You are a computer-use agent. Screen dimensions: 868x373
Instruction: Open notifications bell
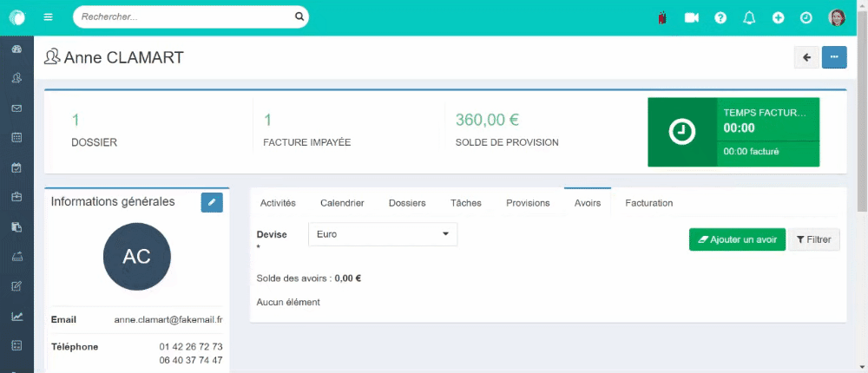(750, 17)
